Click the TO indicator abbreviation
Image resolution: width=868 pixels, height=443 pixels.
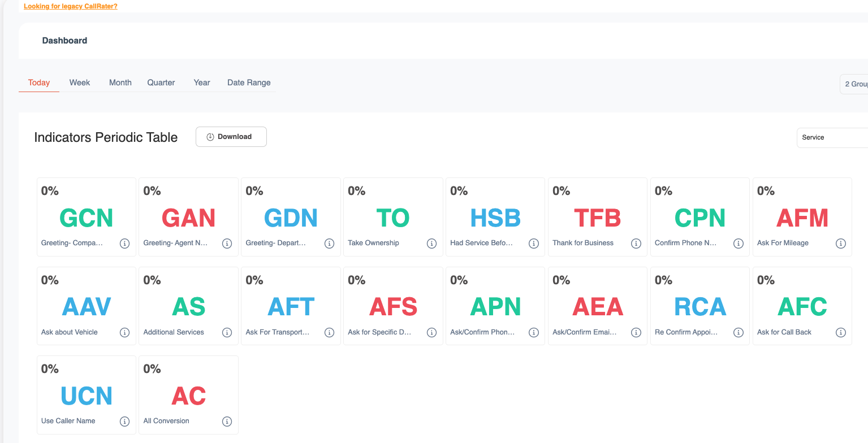pyautogui.click(x=394, y=218)
